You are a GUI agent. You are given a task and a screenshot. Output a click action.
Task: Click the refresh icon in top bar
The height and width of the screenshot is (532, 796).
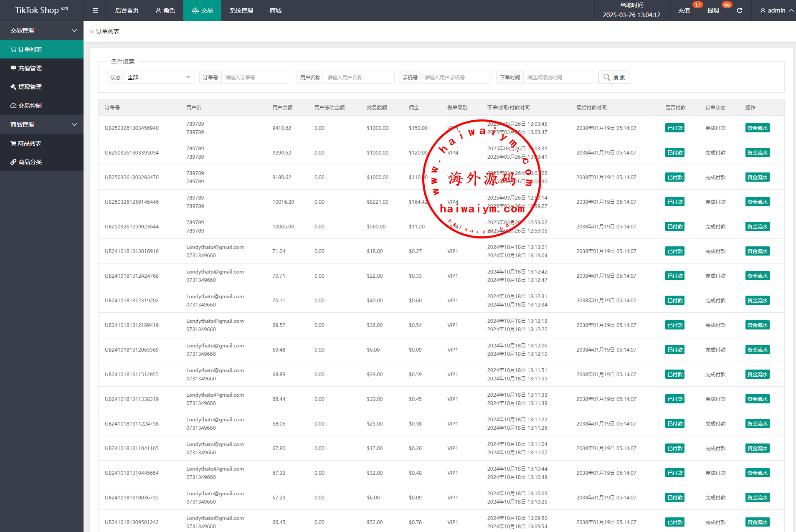click(x=740, y=10)
